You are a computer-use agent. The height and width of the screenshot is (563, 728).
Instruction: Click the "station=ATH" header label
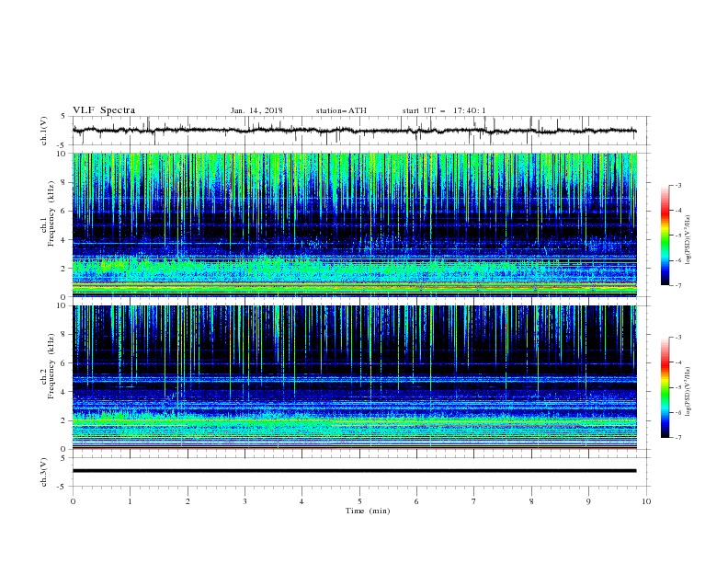pos(341,110)
